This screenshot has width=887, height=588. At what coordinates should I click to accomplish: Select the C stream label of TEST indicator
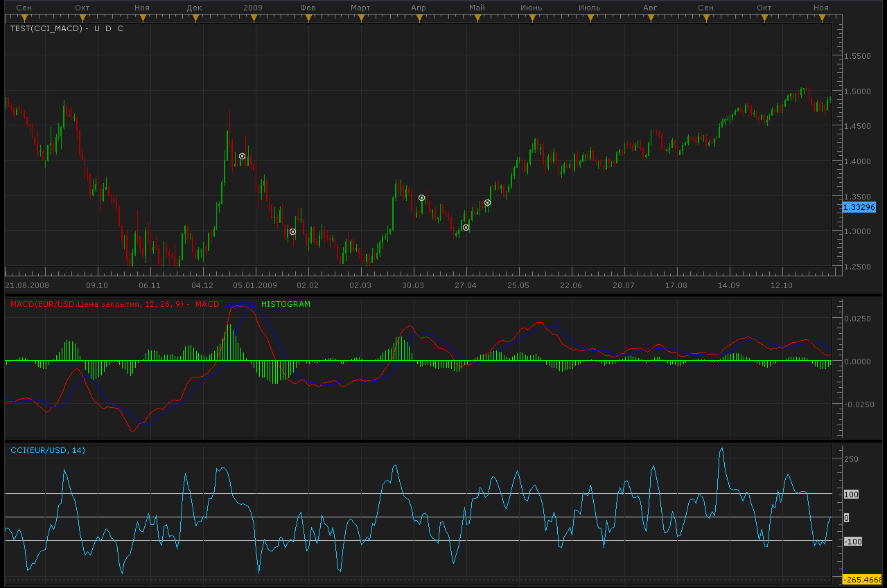[120, 29]
